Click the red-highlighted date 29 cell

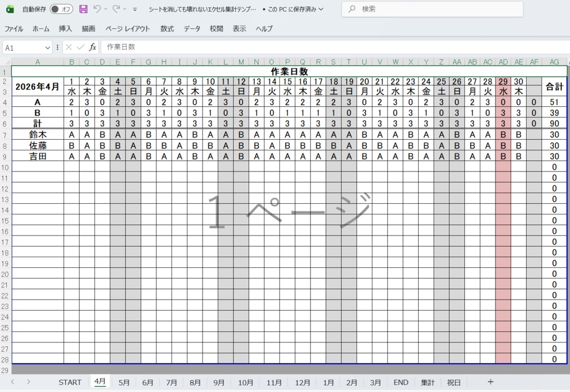click(503, 81)
